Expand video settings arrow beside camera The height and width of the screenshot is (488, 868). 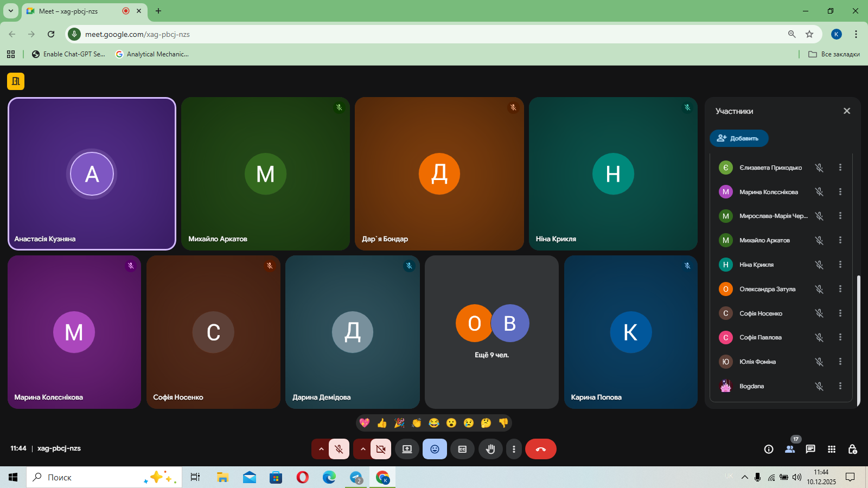[x=363, y=449]
